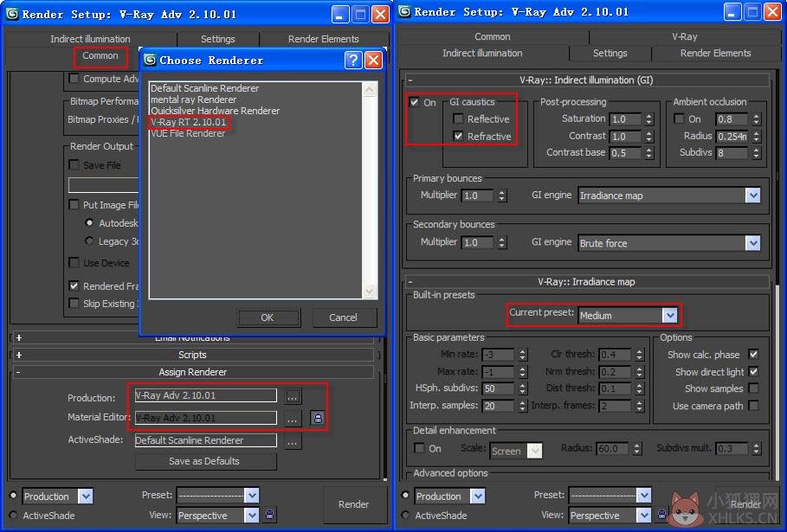Viewport: 787px width, 532px height.
Task: Open ActiveShade renderer browse button
Action: click(x=293, y=441)
